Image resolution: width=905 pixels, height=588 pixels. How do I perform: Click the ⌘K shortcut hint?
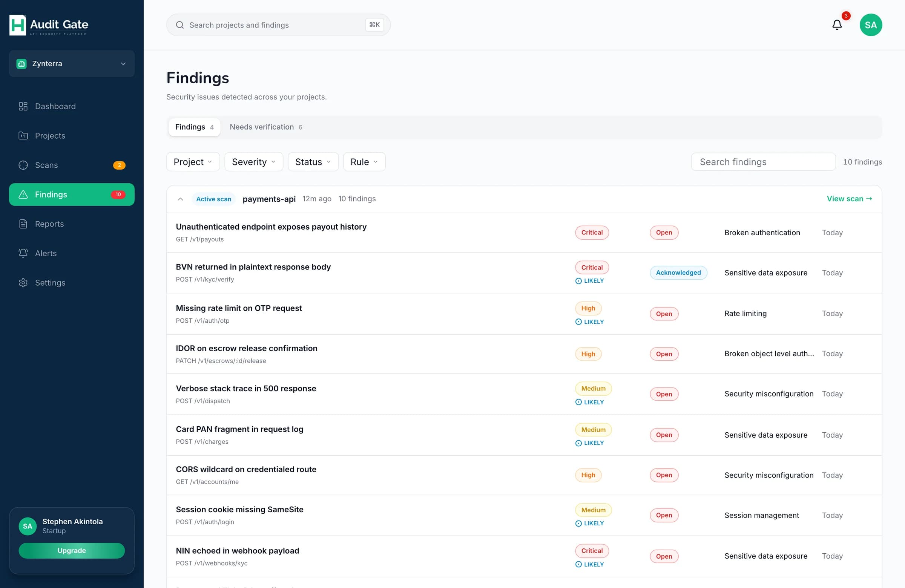pos(374,25)
